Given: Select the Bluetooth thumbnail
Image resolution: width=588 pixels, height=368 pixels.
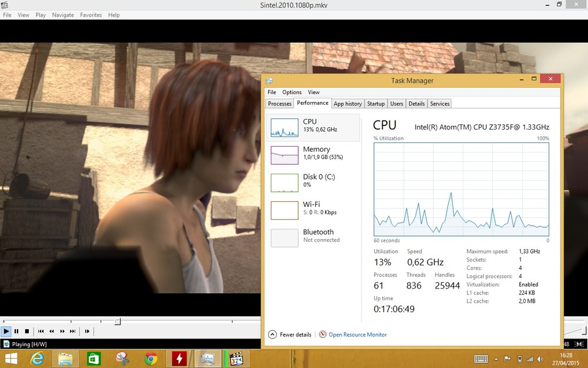Looking at the screenshot, I should point(285,238).
